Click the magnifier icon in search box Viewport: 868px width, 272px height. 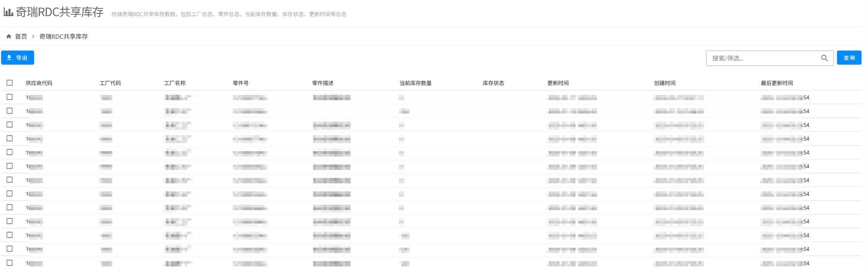tap(824, 58)
